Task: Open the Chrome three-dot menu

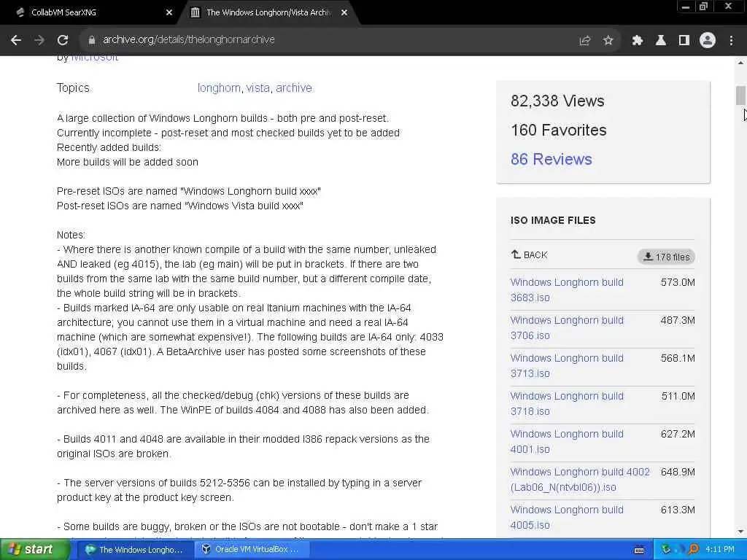Action: (x=731, y=41)
